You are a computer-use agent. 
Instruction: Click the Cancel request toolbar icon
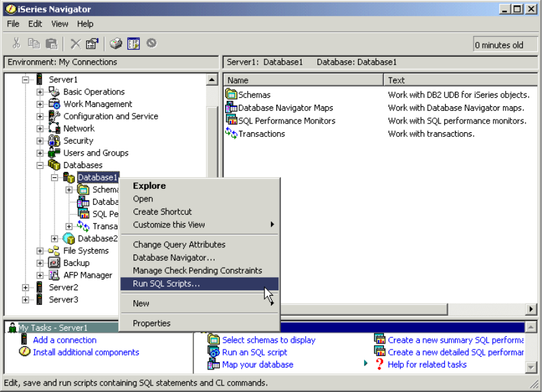151,43
